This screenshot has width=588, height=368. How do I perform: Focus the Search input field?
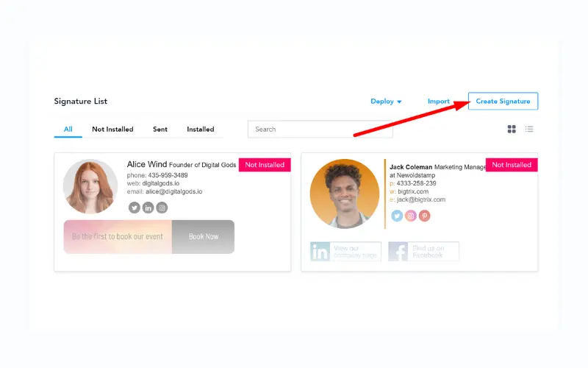[x=320, y=130]
